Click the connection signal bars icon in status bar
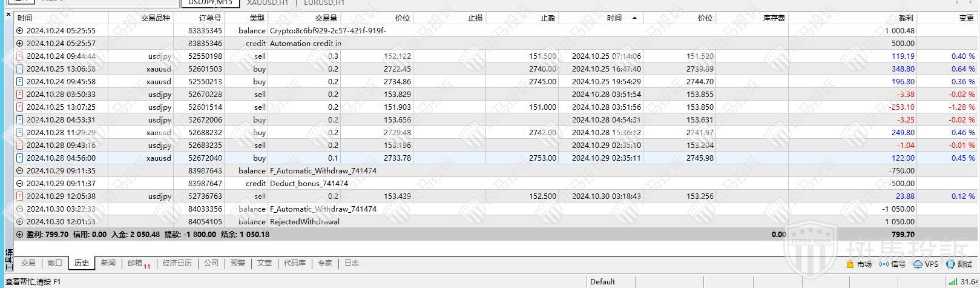This screenshot has height=288, width=980. tap(954, 282)
